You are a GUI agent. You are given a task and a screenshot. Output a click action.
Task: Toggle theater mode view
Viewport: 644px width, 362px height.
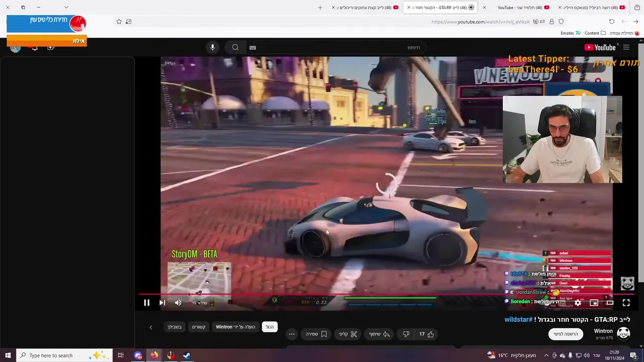[610, 303]
